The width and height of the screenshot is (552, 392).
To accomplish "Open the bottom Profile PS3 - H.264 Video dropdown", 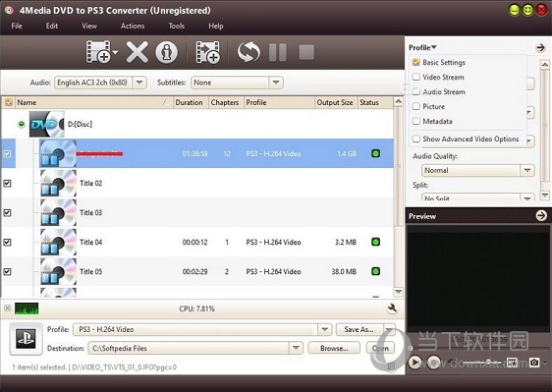I will [324, 330].
